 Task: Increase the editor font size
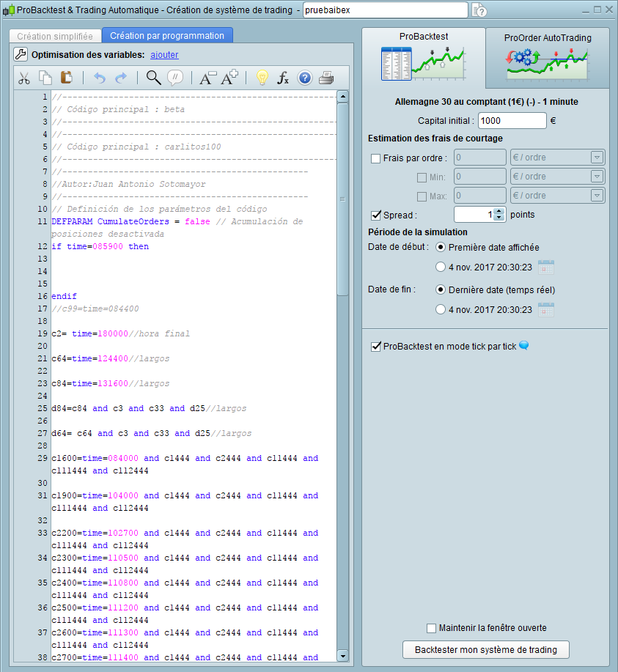(229, 78)
